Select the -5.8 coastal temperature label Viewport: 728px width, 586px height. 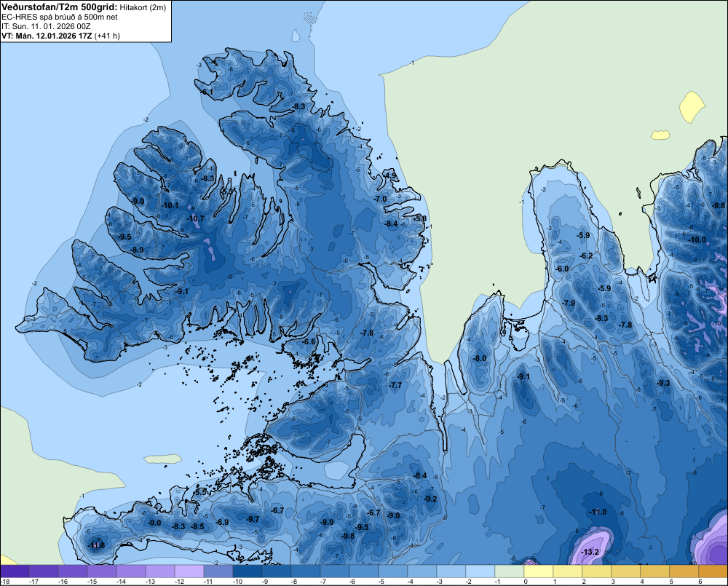(x=420, y=218)
